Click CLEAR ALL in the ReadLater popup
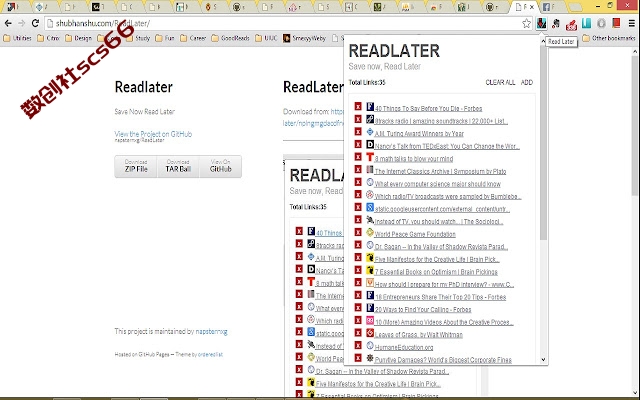The width and height of the screenshot is (640, 400). (x=500, y=82)
